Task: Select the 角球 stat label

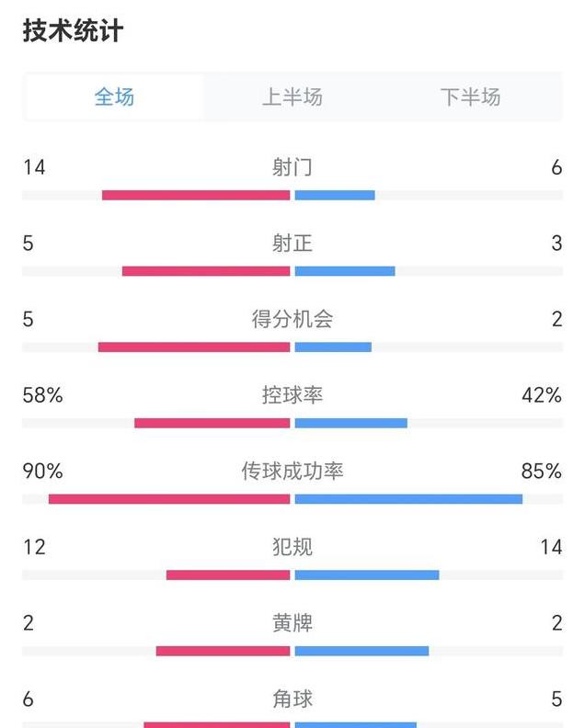Action: (x=292, y=700)
